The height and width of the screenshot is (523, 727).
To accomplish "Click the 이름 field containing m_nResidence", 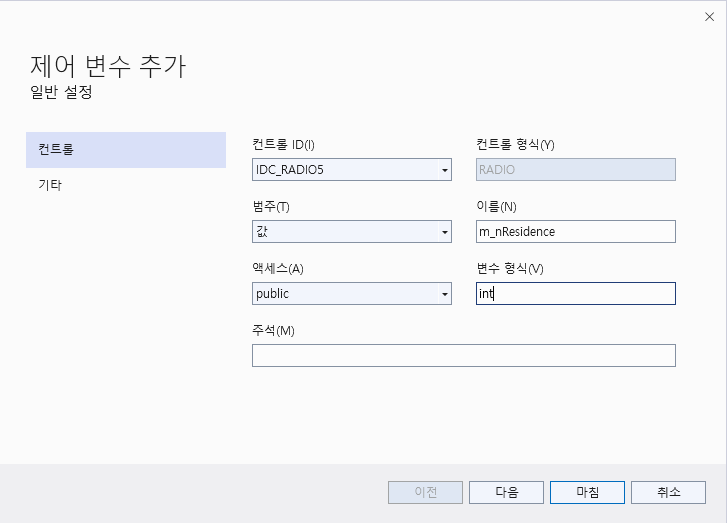I will click(x=575, y=232).
